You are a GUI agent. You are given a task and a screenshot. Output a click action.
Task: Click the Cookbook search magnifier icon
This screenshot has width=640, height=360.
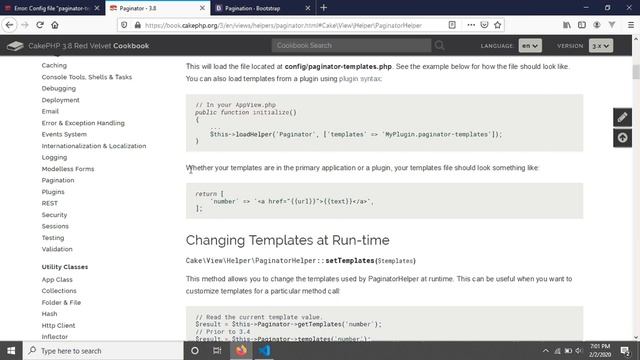point(439,45)
